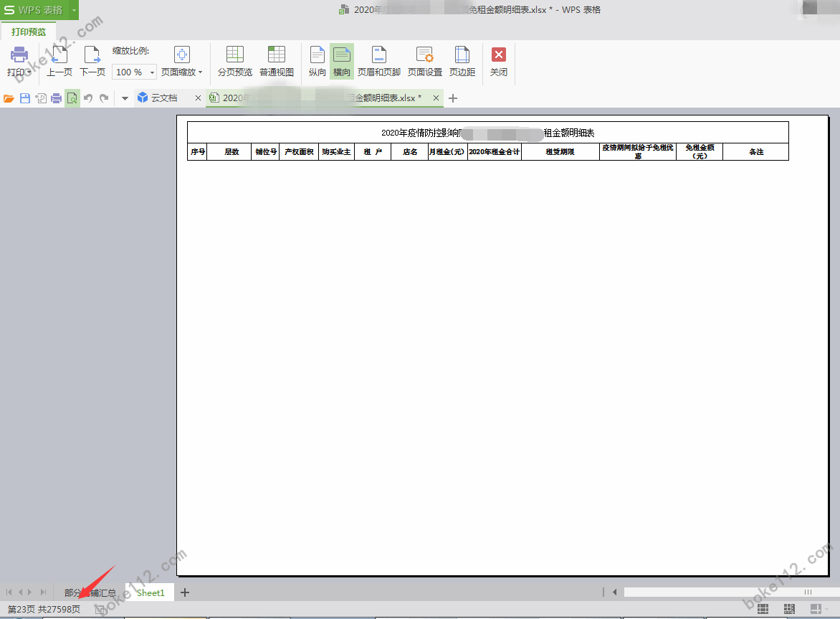
Task: Close the 云文档 tab
Action: pyautogui.click(x=198, y=98)
